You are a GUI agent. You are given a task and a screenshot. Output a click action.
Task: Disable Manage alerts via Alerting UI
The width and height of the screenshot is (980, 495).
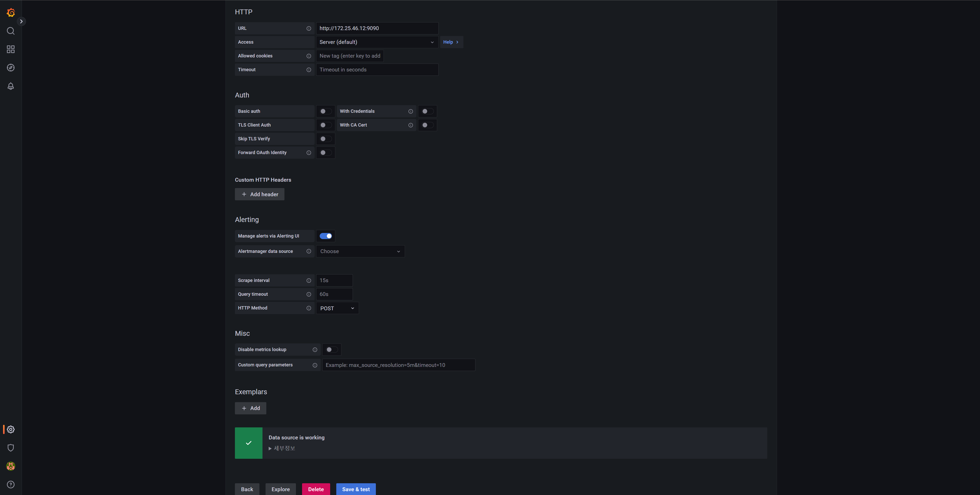pos(326,236)
